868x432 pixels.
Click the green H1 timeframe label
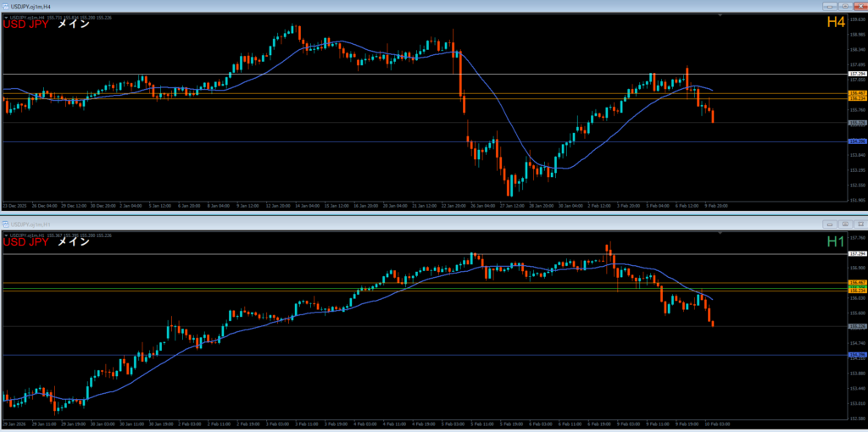point(836,241)
